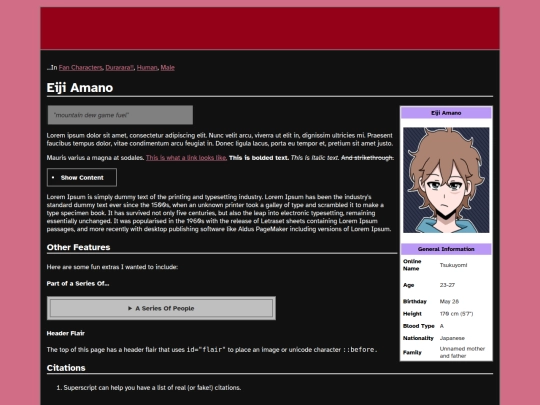Screen dimensions: 540x405
Task: Open the Male category link
Action: point(167,68)
